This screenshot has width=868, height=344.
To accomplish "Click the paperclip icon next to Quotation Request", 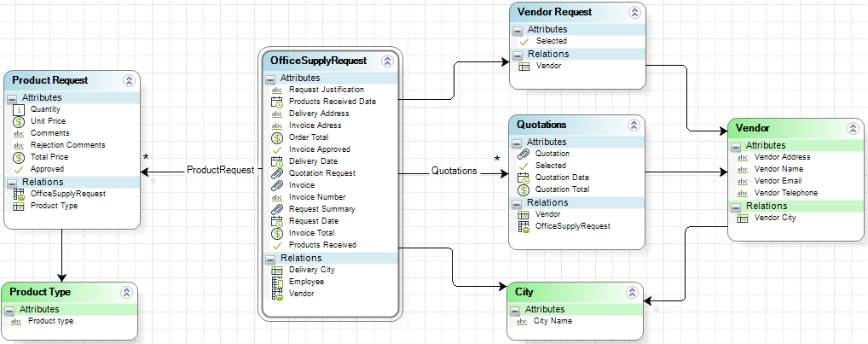I will tap(276, 173).
